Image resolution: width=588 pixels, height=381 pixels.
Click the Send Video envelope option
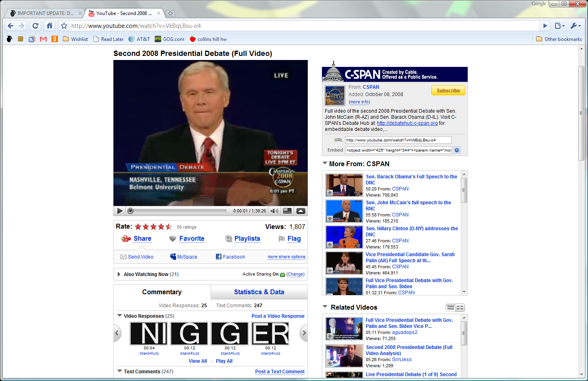(137, 257)
